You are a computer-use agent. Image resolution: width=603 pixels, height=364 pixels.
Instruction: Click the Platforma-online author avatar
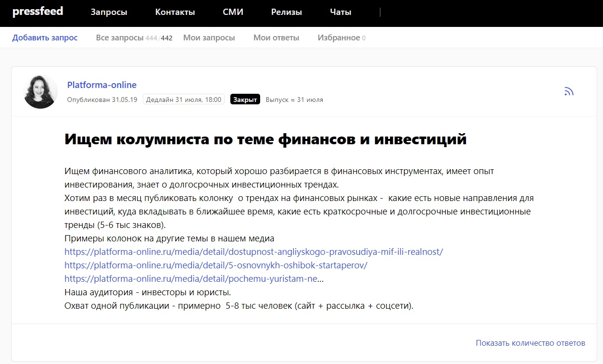[x=41, y=92]
